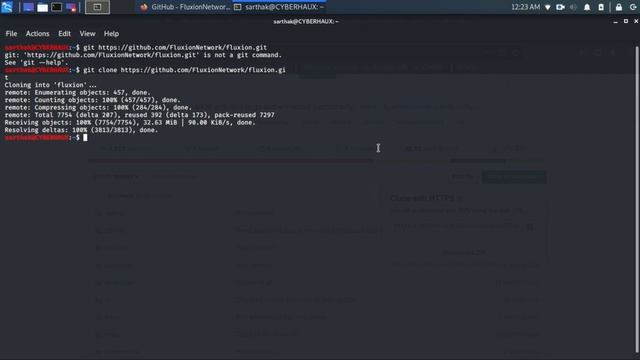Open the File menu in the terminal
The width and height of the screenshot is (640, 360).
11,33
